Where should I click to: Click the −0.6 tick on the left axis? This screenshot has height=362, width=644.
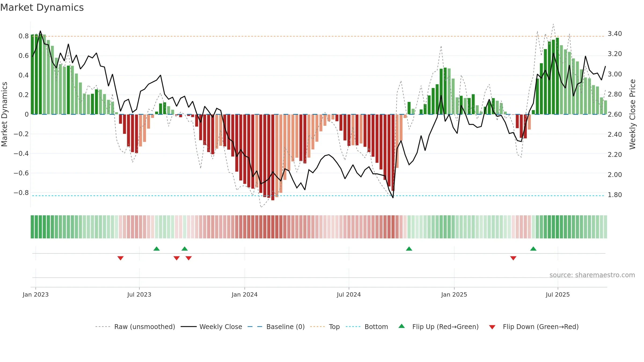point(21,173)
